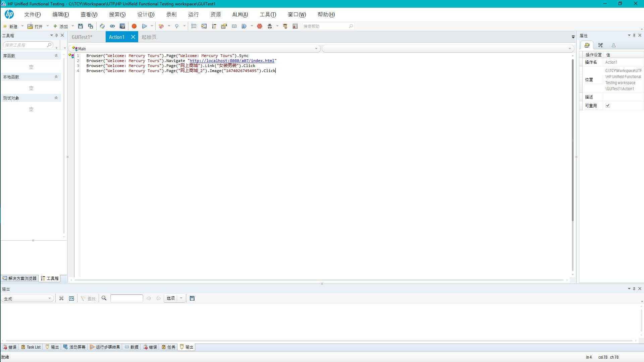Toggle auto-hide pin of 工具箱 panel
The image size is (644, 362).
57,35
